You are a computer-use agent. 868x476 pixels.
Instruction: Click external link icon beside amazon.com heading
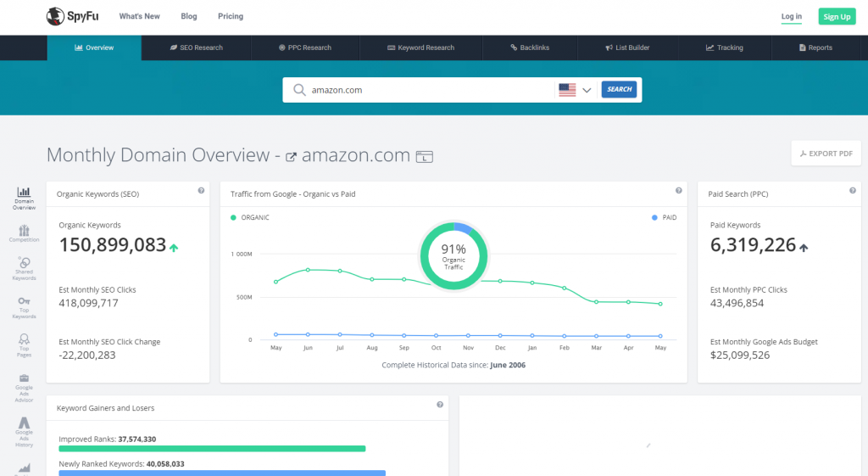click(x=291, y=157)
